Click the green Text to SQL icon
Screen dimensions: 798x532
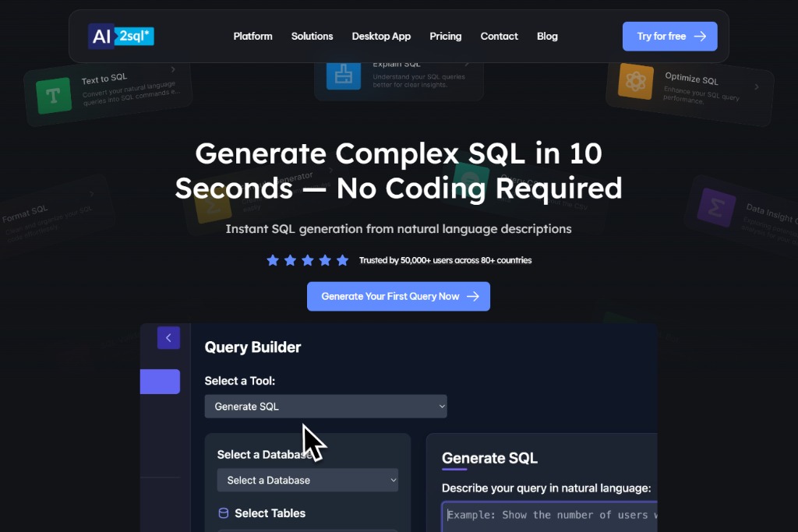click(53, 96)
